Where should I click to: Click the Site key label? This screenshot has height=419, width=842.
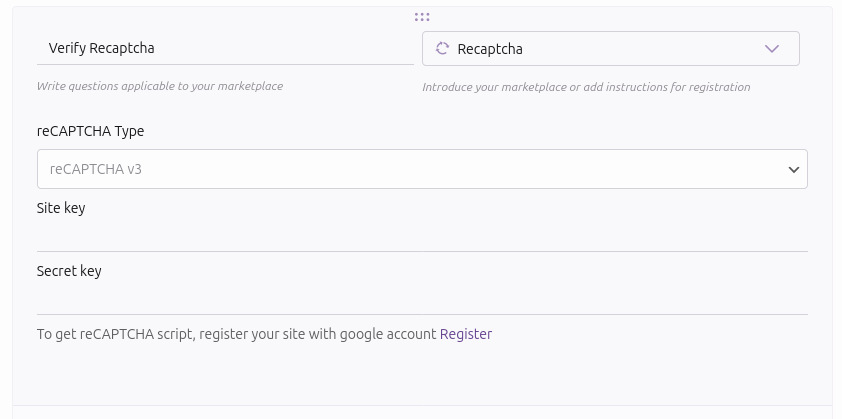tap(61, 208)
